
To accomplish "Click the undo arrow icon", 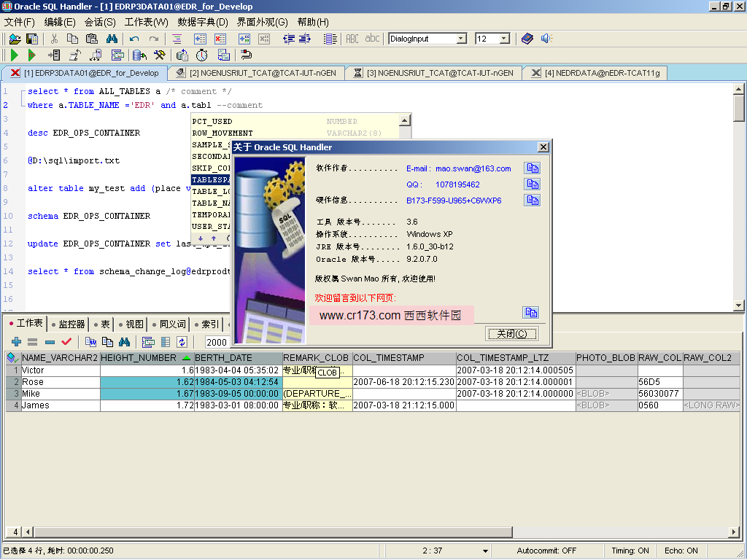I will click(x=134, y=39).
